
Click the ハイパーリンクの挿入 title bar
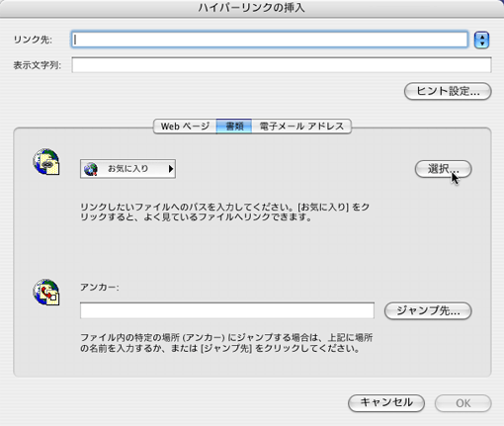(x=252, y=8)
